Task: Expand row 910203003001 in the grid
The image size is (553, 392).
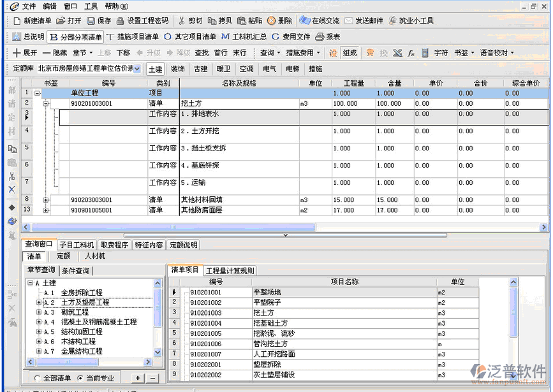Action: (46, 200)
